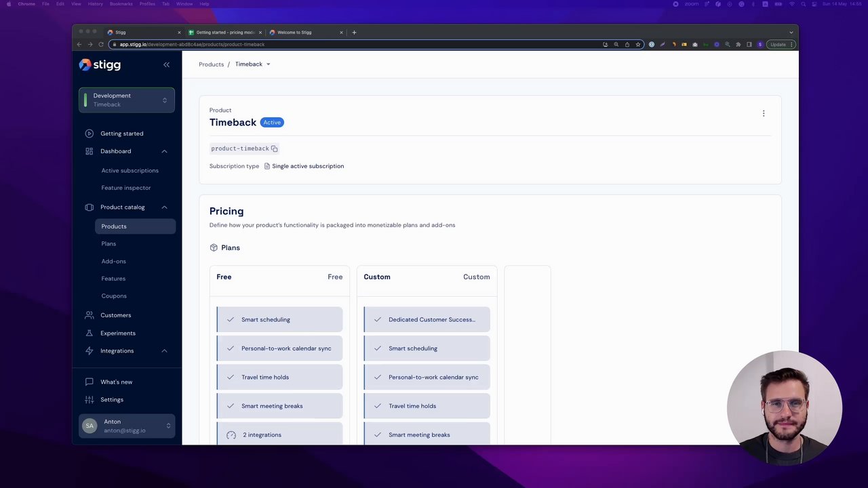Click the SA user avatar
This screenshot has height=488, width=868.
tap(90, 426)
